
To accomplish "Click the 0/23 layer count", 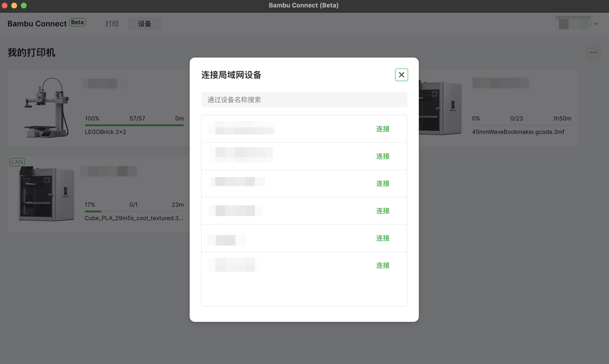I will point(517,119).
